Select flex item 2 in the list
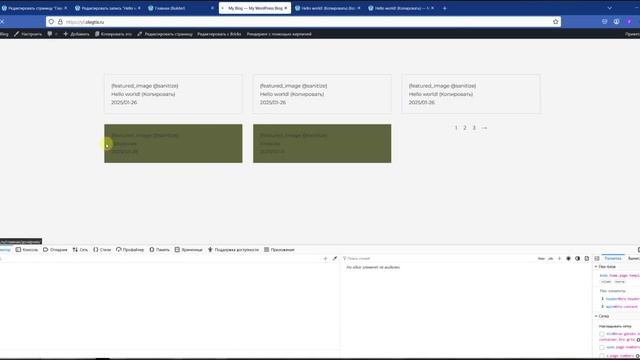Screen dimensions: 640x360 pos(620,306)
